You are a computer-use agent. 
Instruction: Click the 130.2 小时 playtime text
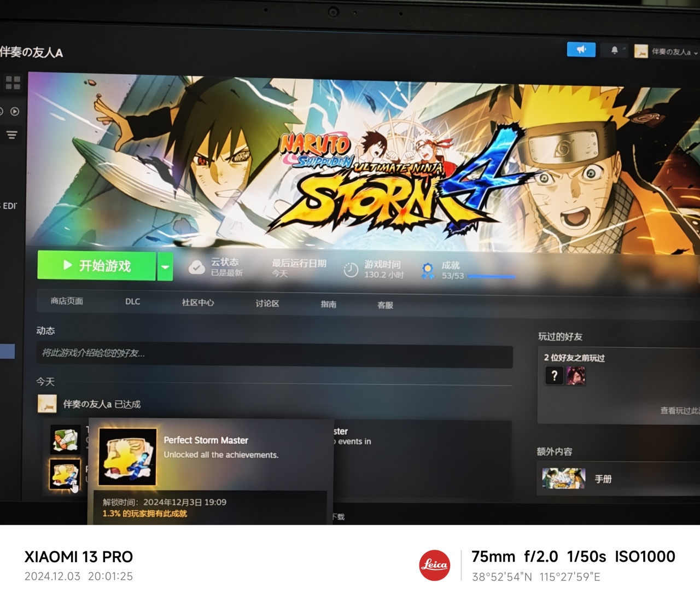point(384,275)
